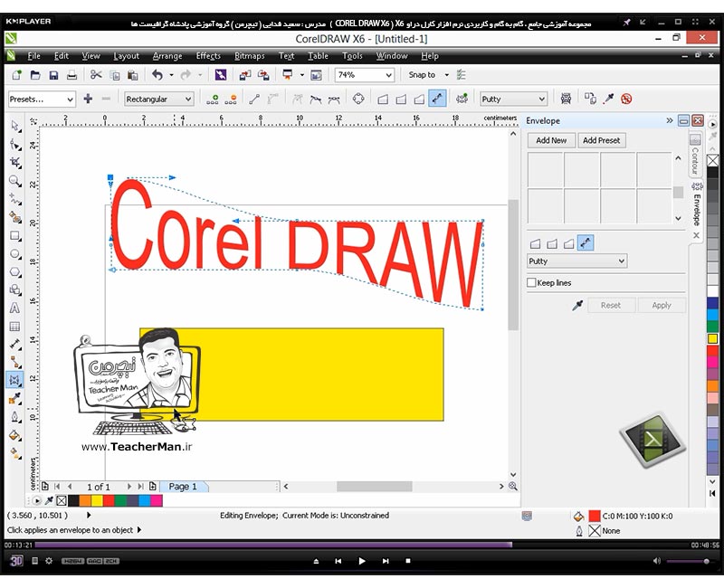Collapse the Envelope docker chevron
The width and height of the screenshot is (724, 588).
tap(670, 120)
